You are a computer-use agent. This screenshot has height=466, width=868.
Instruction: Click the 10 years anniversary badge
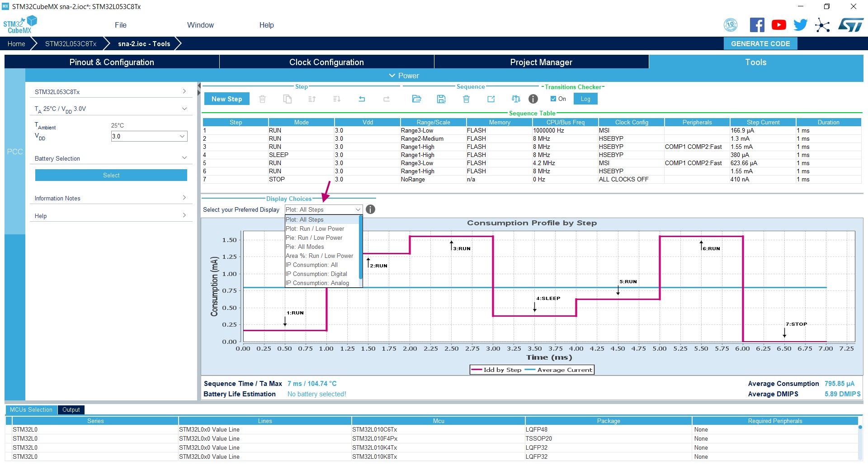point(731,25)
